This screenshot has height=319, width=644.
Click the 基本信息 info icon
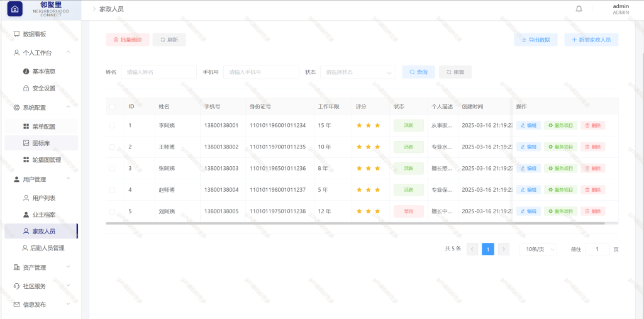[26, 72]
